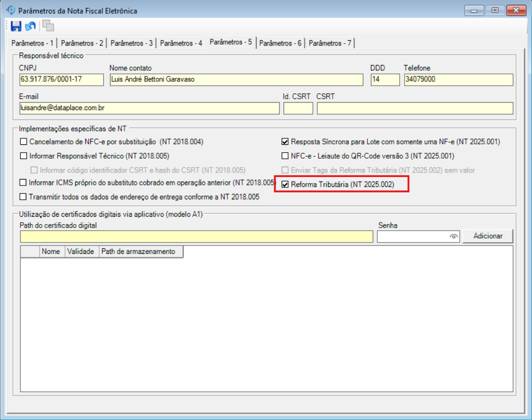
Task: Switch to Parâmetros - 3 tab
Action: [x=131, y=43]
